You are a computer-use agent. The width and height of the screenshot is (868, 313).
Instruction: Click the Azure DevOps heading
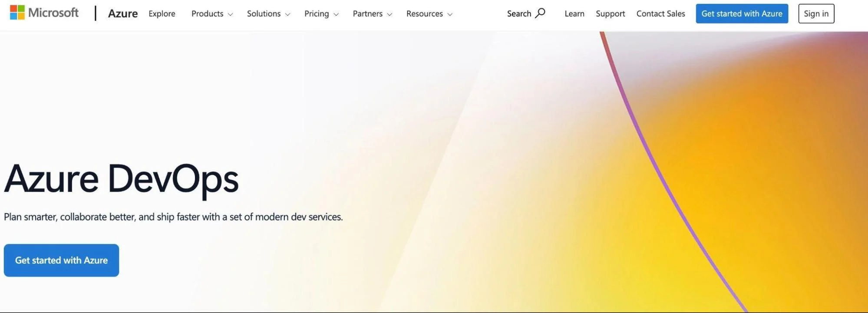pyautogui.click(x=121, y=179)
